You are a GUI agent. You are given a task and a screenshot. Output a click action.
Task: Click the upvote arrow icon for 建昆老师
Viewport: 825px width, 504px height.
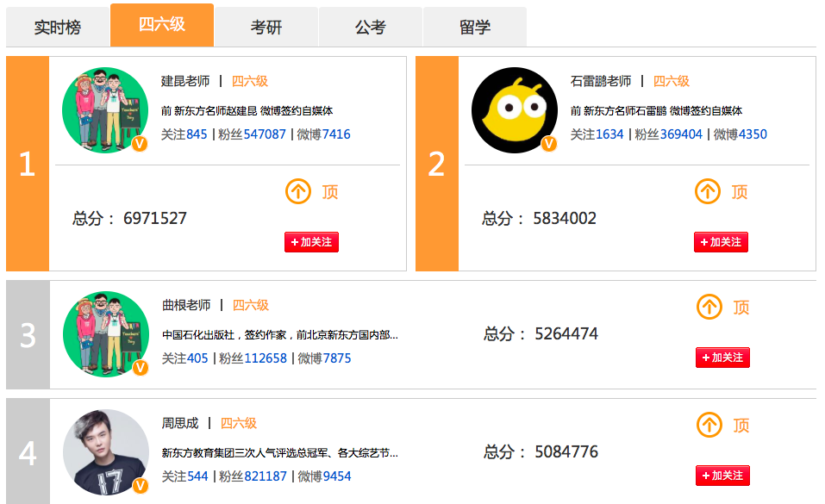point(298,191)
